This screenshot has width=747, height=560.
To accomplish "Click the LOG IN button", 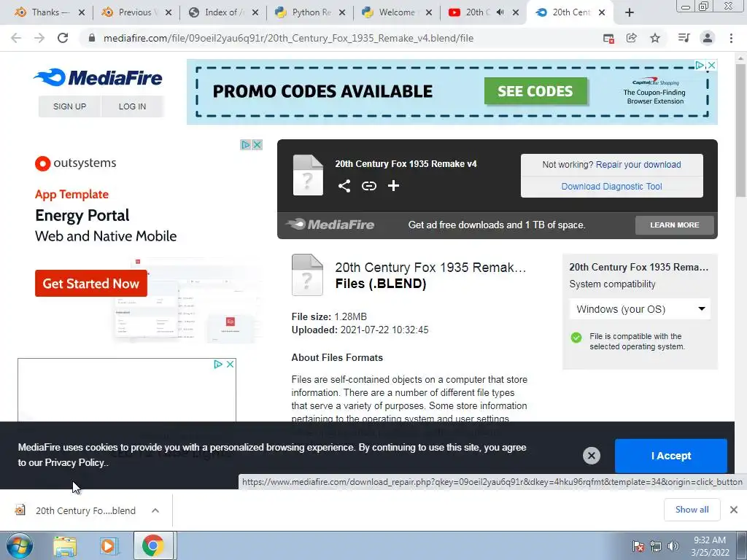I will [133, 106].
